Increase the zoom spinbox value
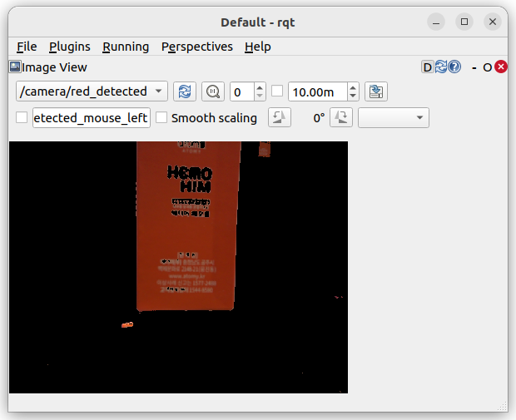This screenshot has width=516, height=420. [260, 87]
